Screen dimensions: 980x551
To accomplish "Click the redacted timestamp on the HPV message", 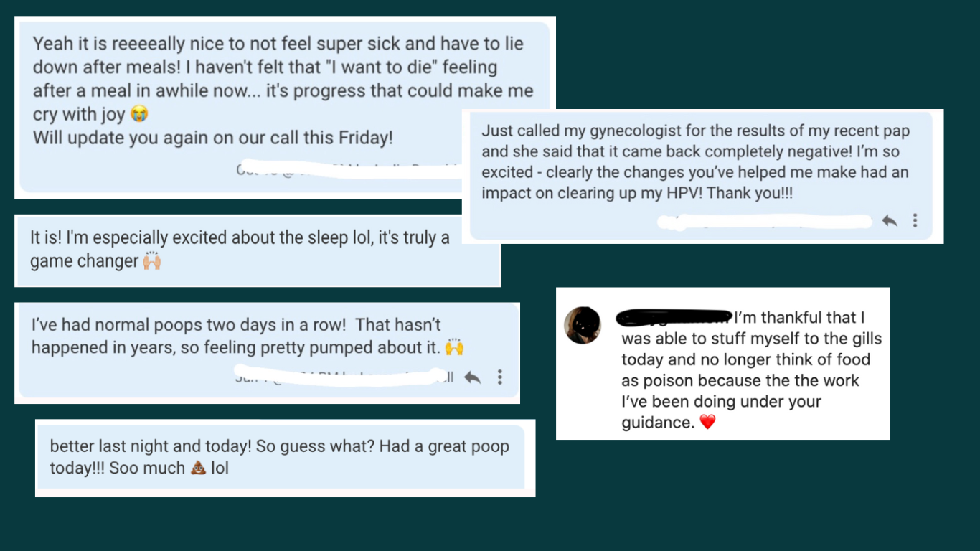I will (x=765, y=221).
